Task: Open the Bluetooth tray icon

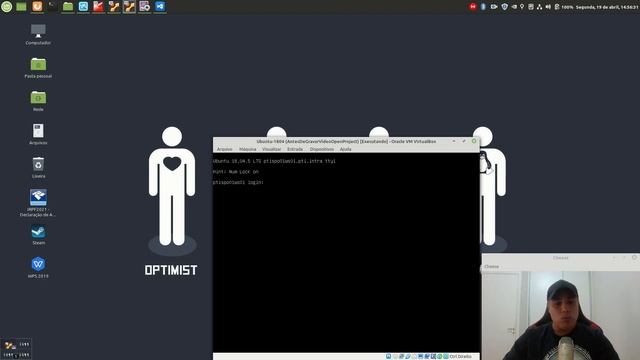Action: (483, 7)
